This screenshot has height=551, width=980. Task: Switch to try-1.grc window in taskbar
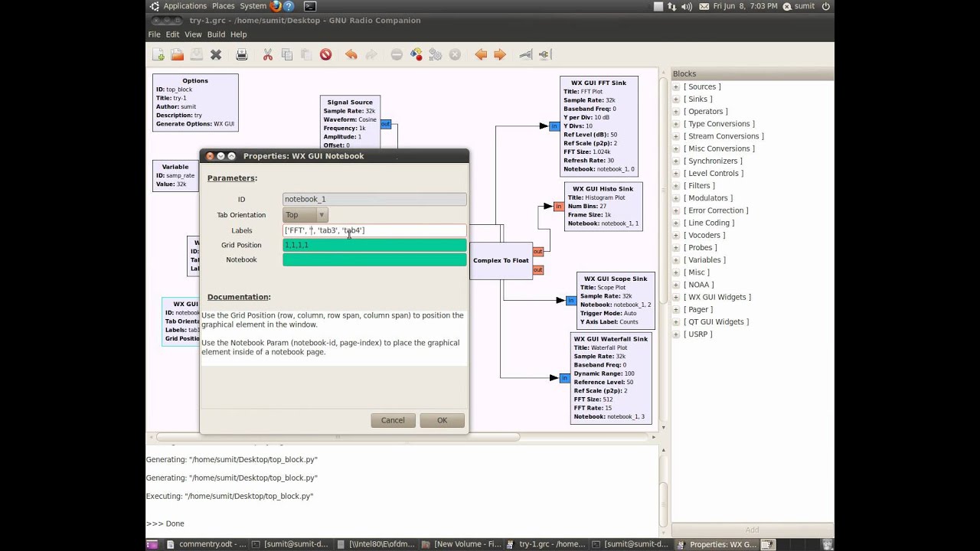coord(546,545)
